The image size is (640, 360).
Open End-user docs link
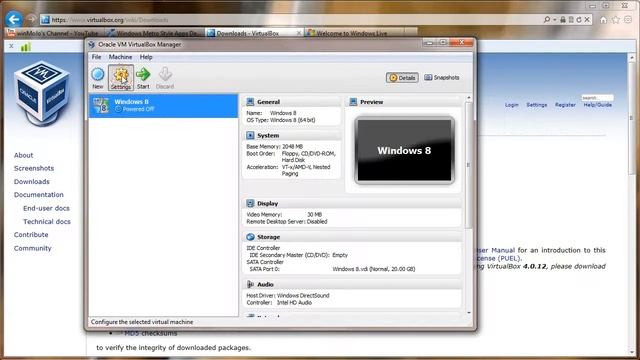[x=46, y=208]
